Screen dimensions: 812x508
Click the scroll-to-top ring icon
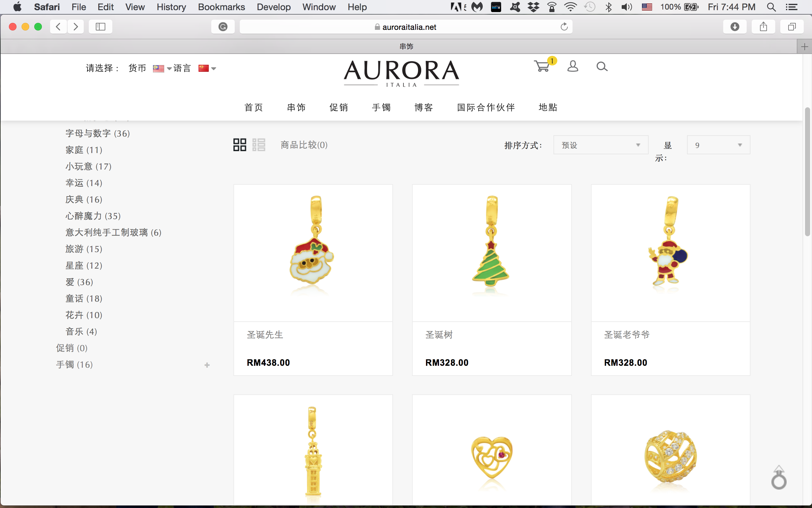coord(779,478)
